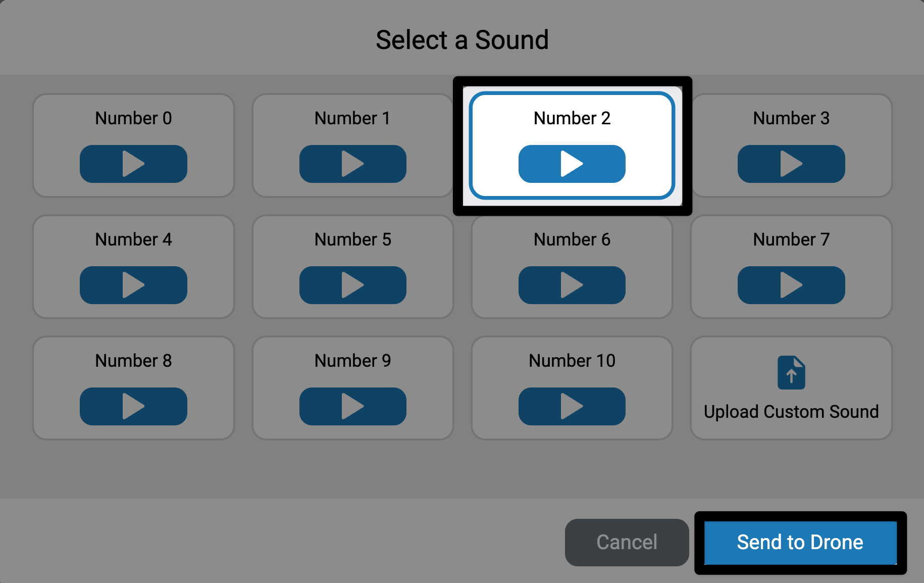Screen dimensions: 924x583
Task: Play the Number 9 sound preview
Action: pos(352,406)
